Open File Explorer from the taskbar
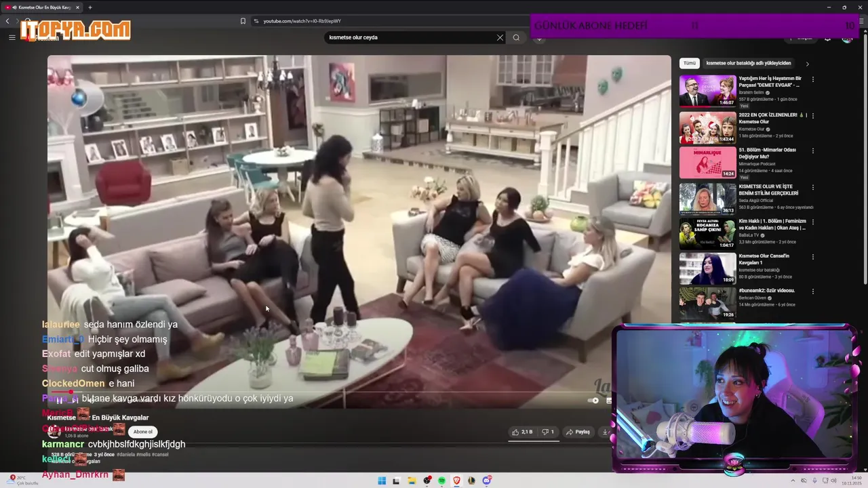The width and height of the screenshot is (868, 488). pyautogui.click(x=412, y=481)
